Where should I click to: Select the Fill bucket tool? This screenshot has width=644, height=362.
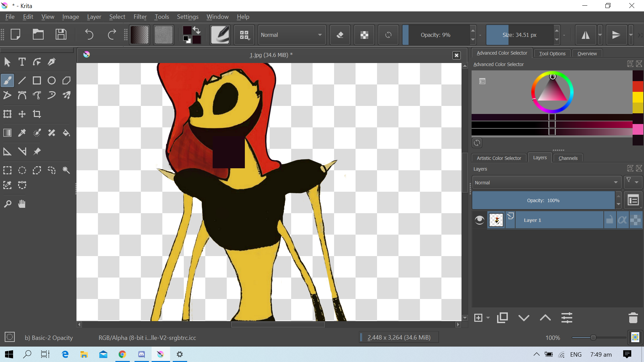point(66,133)
